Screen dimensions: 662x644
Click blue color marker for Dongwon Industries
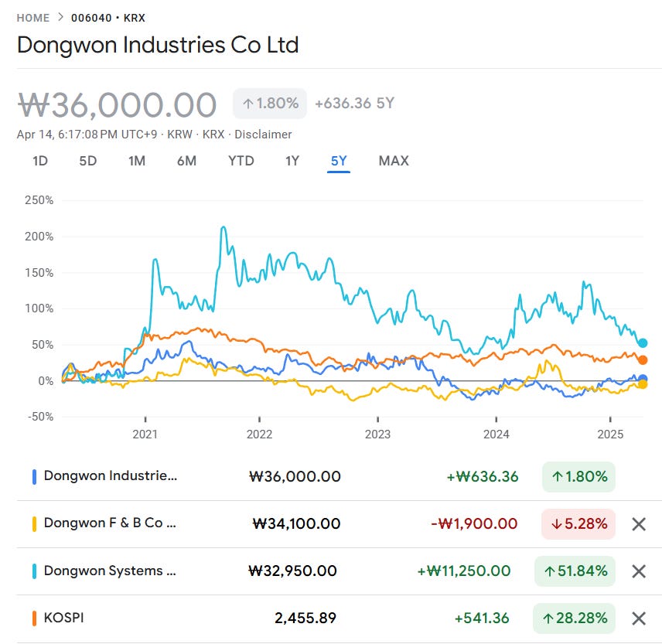pos(34,477)
